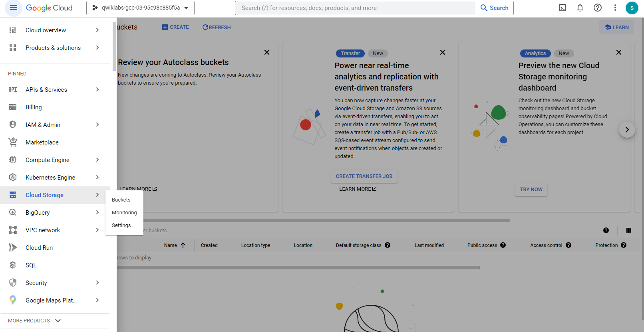Click the Billing card icon
The image size is (644, 332).
[x=13, y=107]
